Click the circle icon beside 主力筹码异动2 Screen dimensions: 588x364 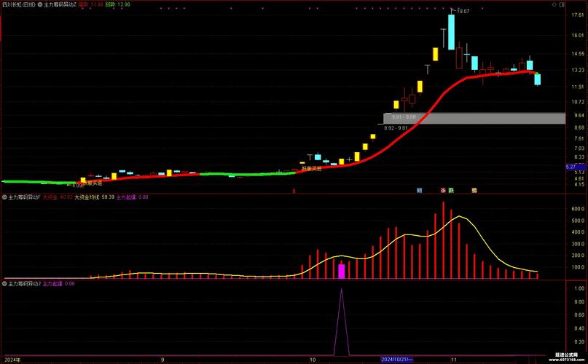[4, 283]
